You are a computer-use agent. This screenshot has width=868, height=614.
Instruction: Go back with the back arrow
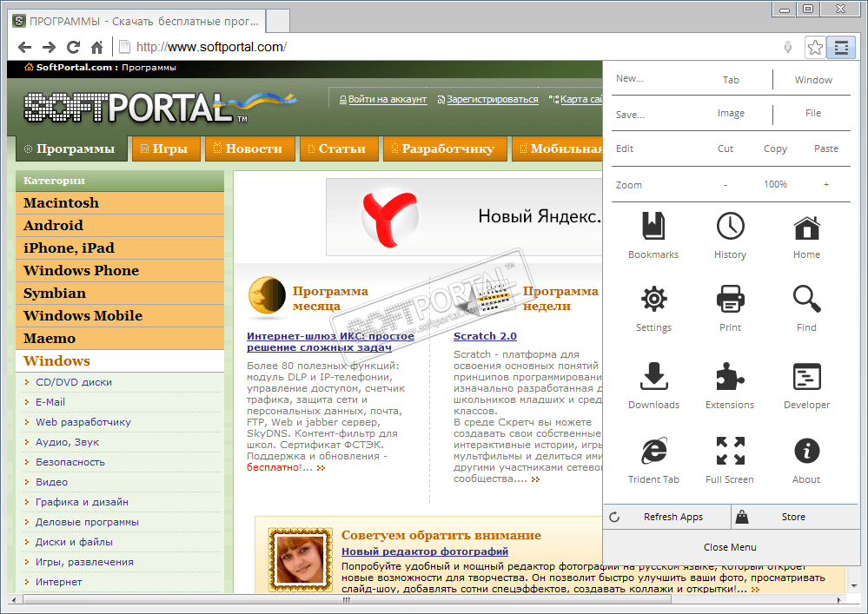(24, 48)
